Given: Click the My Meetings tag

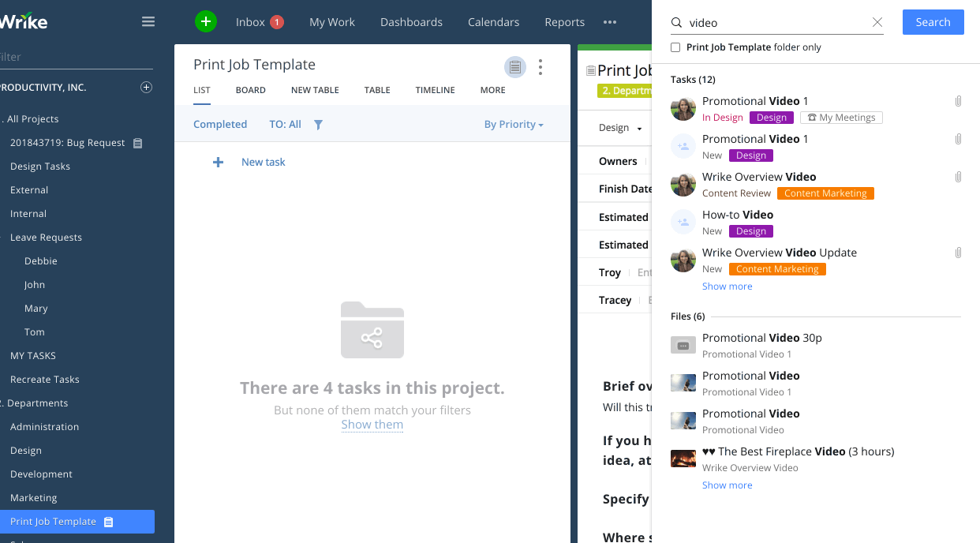Looking at the screenshot, I should (841, 118).
